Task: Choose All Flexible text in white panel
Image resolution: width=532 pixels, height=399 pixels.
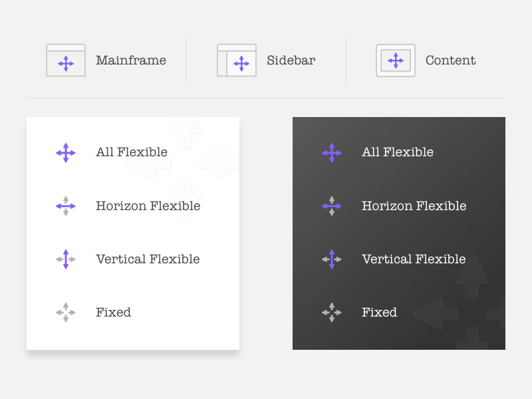Action: pos(132,152)
